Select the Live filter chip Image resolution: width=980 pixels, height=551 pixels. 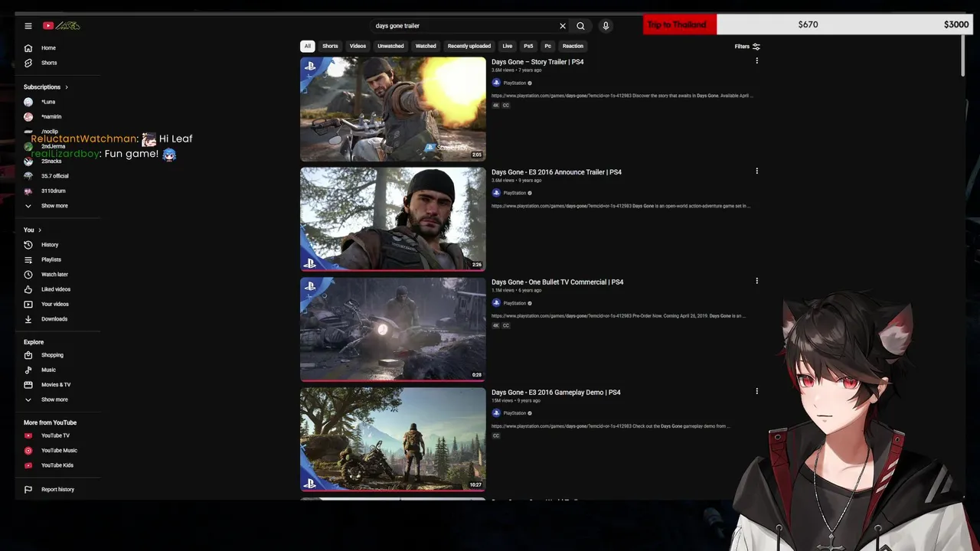[x=507, y=46]
